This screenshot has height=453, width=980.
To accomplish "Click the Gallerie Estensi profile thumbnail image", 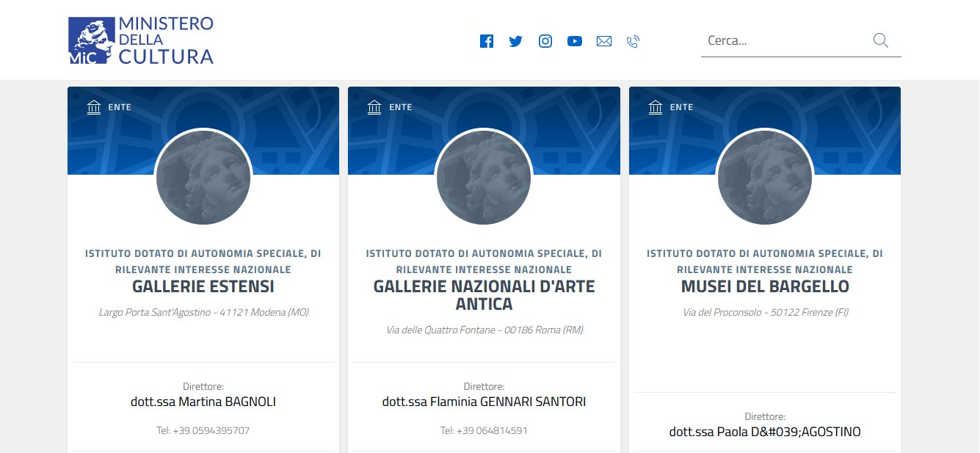I will 203,177.
